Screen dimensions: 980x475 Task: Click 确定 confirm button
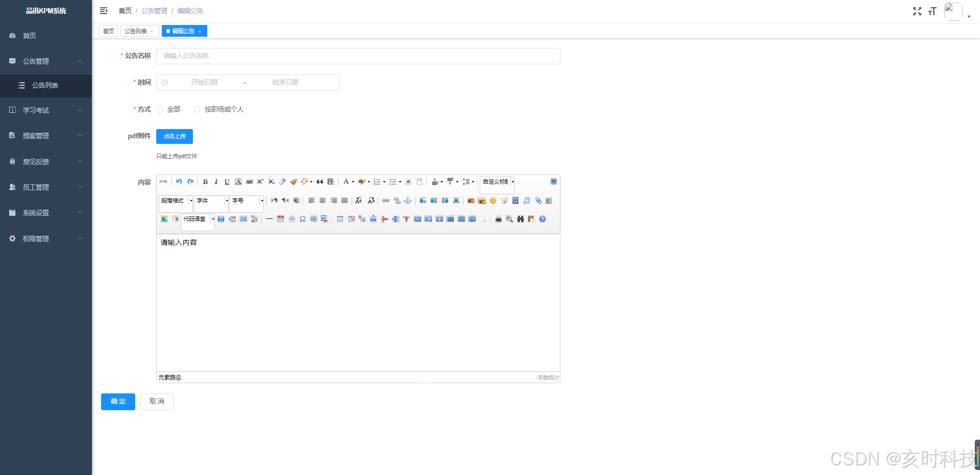click(118, 402)
